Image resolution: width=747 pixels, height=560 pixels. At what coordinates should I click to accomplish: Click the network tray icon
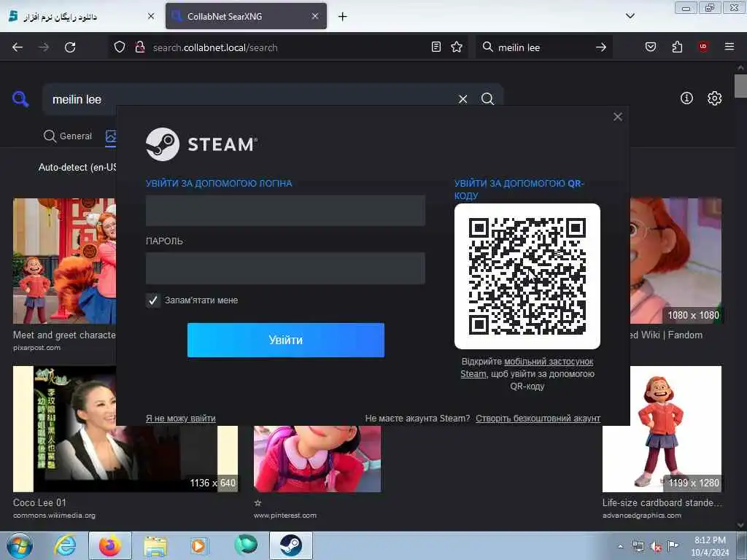638,547
